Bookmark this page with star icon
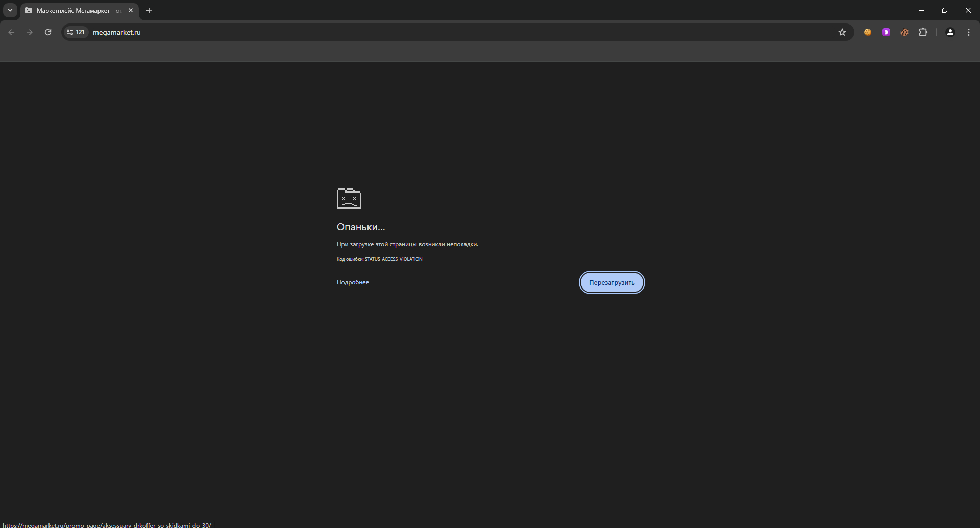This screenshot has height=528, width=980. [x=842, y=32]
